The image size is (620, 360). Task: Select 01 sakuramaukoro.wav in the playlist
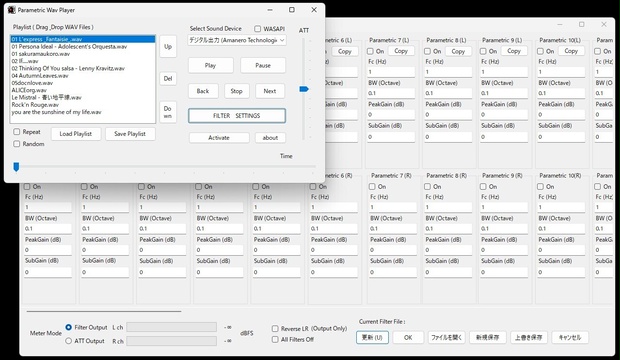click(x=83, y=54)
